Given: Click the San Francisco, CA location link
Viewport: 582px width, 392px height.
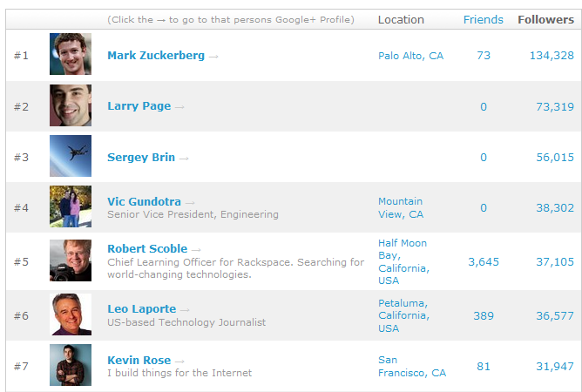Looking at the screenshot, I should click(x=412, y=367).
